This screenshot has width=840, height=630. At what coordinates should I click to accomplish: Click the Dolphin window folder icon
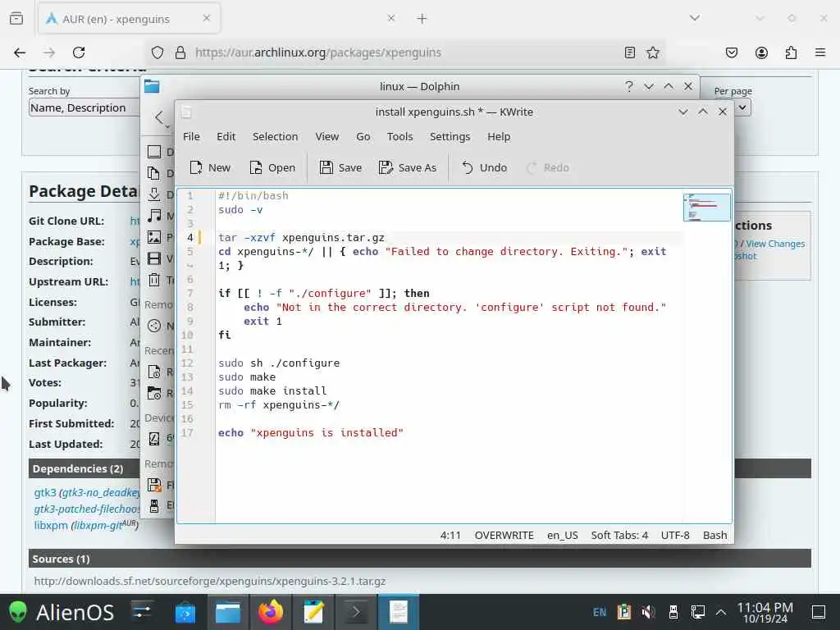pos(152,86)
